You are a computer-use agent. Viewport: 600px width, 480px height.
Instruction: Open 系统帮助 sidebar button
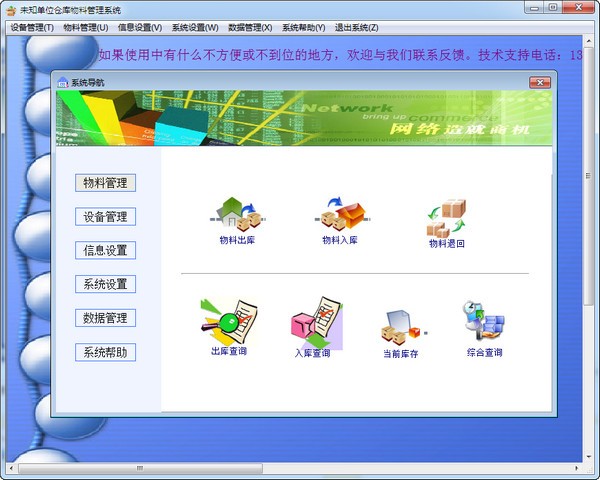(105, 353)
